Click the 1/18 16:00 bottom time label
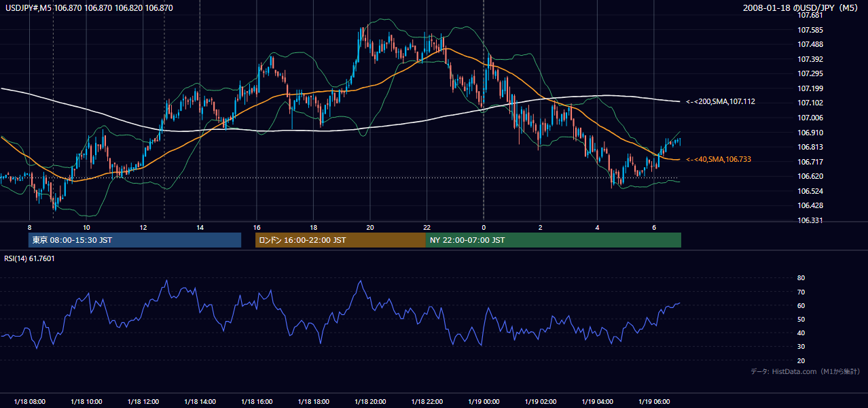The height and width of the screenshot is (408, 868). 257,402
